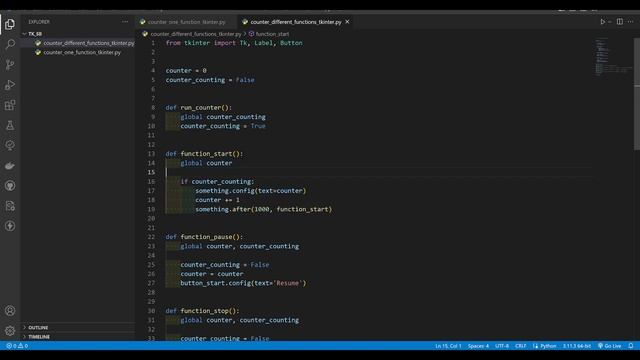Viewport: 640px width, 360px height.
Task: Click 'counter_counting = False' on line 5
Action: [210, 80]
